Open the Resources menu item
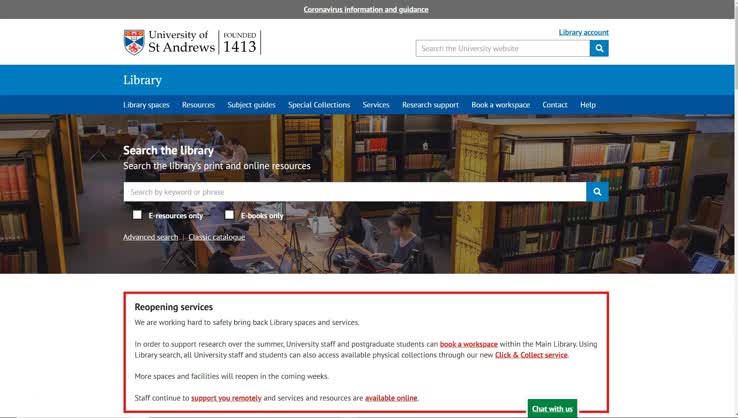The width and height of the screenshot is (738, 418). [198, 105]
